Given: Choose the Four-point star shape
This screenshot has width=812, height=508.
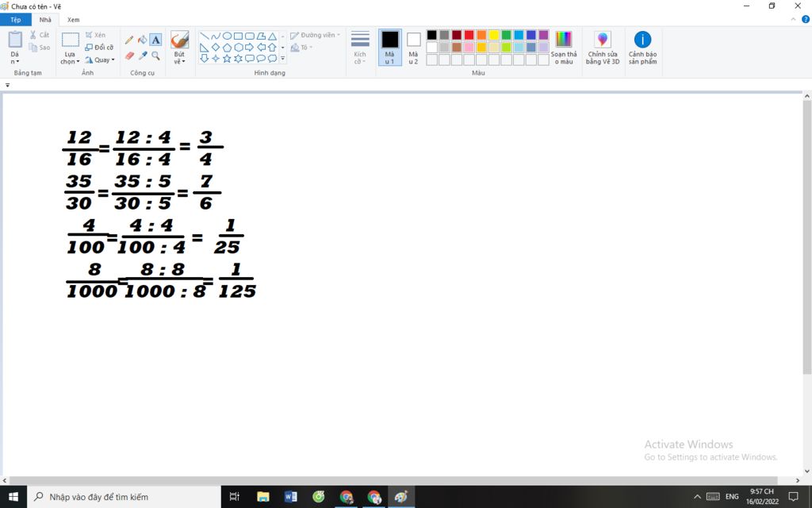Looking at the screenshot, I should click(216, 59).
